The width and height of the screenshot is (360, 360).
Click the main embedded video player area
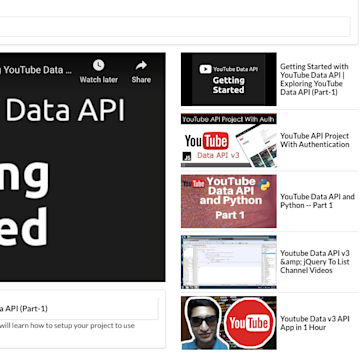coord(83,167)
